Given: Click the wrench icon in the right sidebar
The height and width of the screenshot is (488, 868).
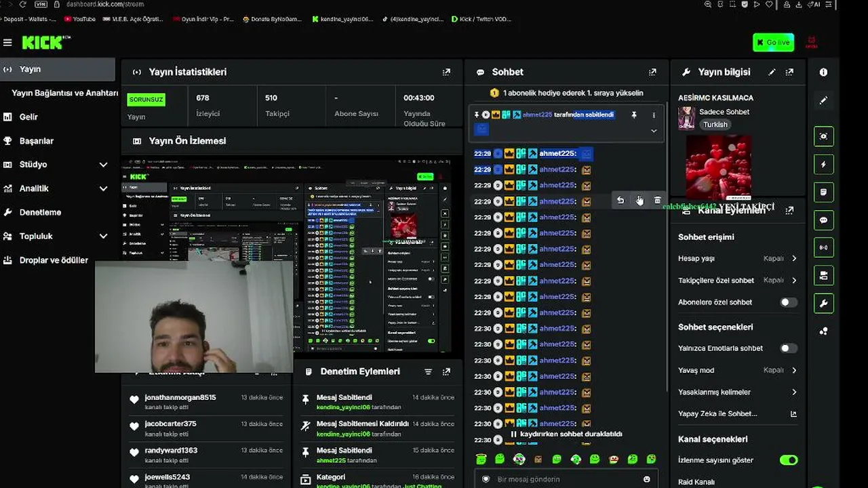Looking at the screenshot, I should pyautogui.click(x=823, y=303).
